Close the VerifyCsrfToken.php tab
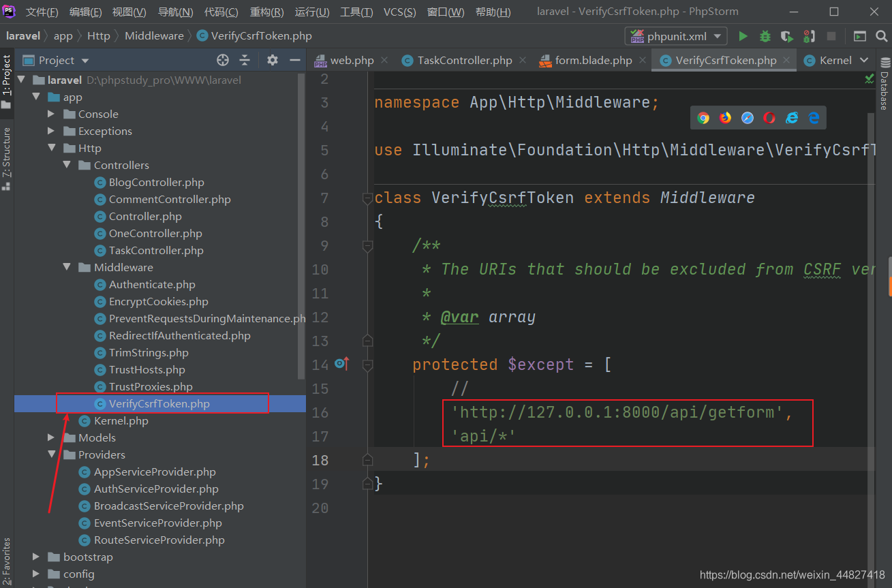 [788, 60]
